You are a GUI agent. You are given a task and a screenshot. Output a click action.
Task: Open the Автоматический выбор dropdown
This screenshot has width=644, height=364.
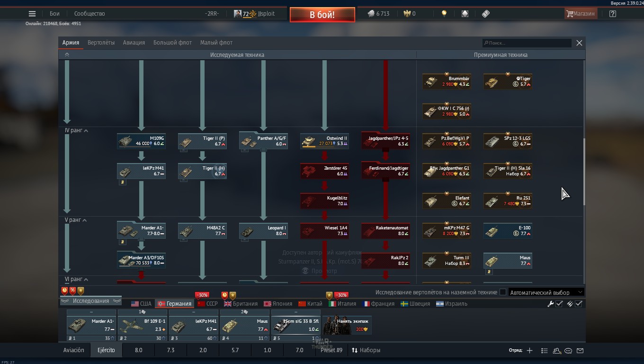pyautogui.click(x=546, y=292)
